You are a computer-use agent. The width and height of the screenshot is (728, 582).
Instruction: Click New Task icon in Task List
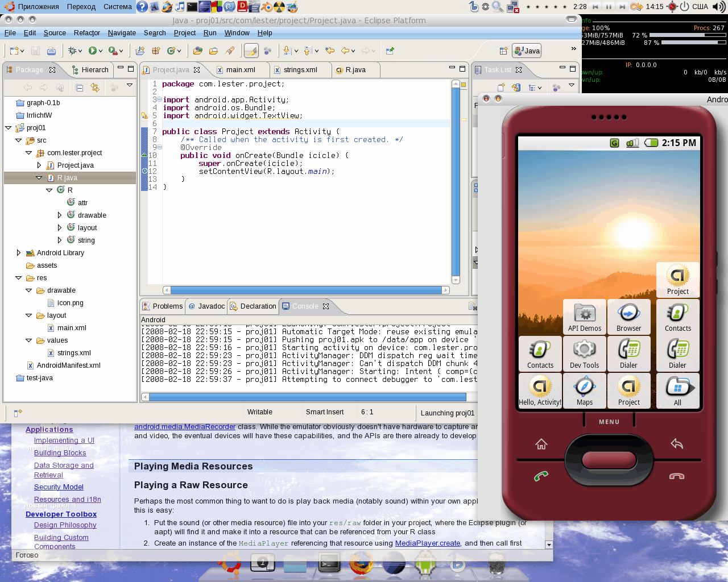pyautogui.click(x=501, y=88)
